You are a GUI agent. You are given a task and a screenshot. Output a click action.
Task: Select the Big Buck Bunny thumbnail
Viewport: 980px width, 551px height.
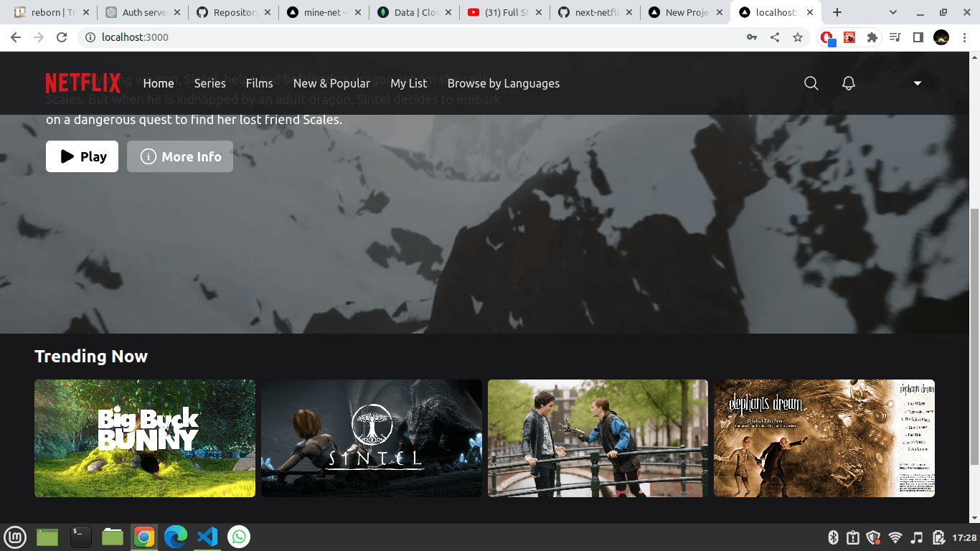tap(145, 438)
